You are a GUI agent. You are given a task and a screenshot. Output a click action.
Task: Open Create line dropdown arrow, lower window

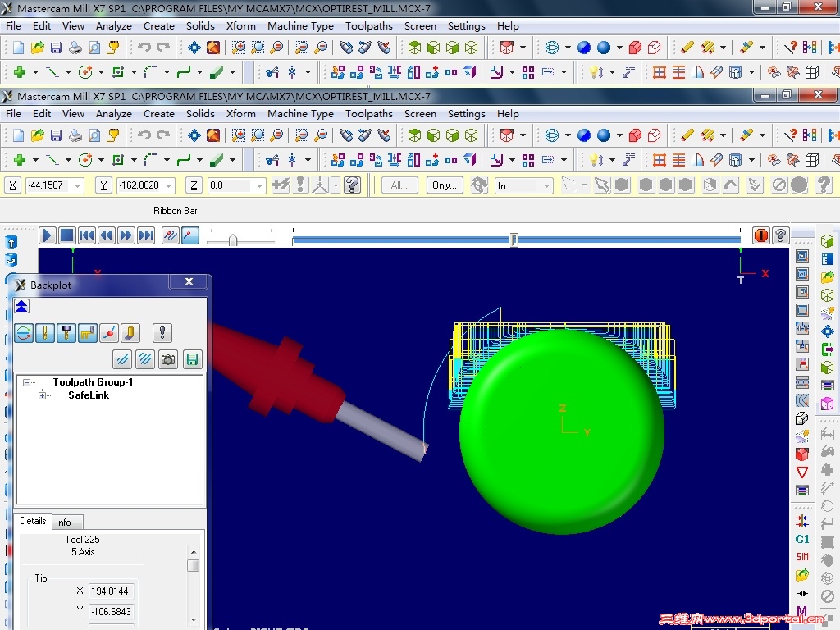coord(68,159)
